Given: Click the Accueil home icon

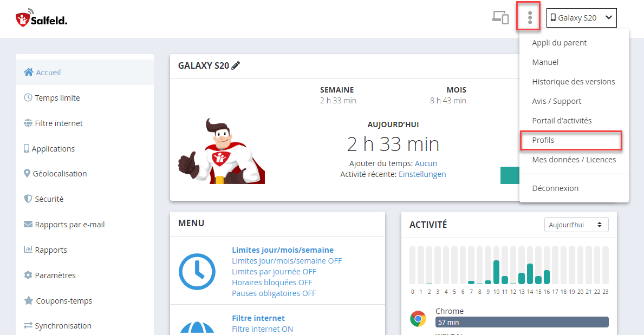Looking at the screenshot, I should coord(28,73).
